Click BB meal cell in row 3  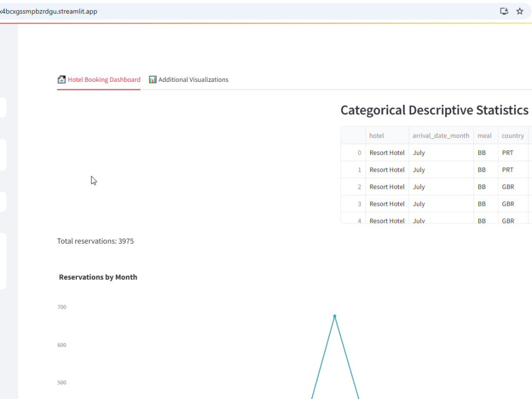[486, 204]
